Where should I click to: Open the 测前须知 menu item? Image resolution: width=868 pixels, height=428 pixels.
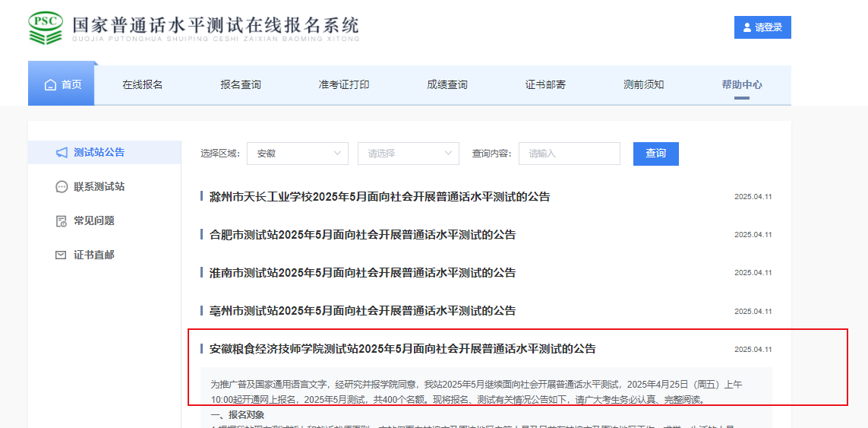(x=643, y=85)
